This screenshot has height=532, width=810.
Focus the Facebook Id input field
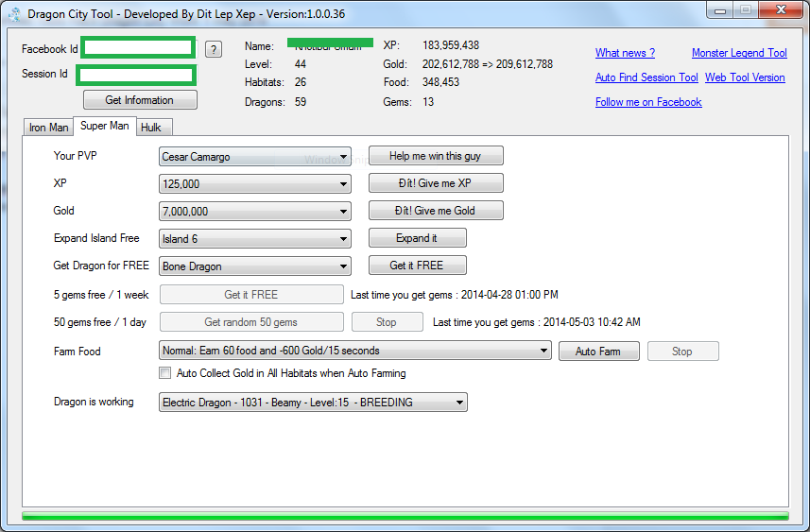coord(138,47)
